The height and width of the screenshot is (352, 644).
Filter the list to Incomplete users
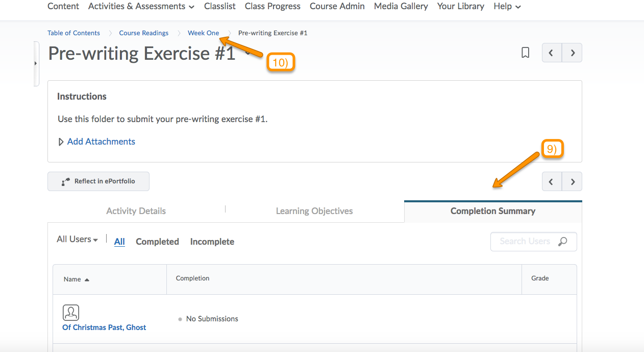[x=212, y=241]
